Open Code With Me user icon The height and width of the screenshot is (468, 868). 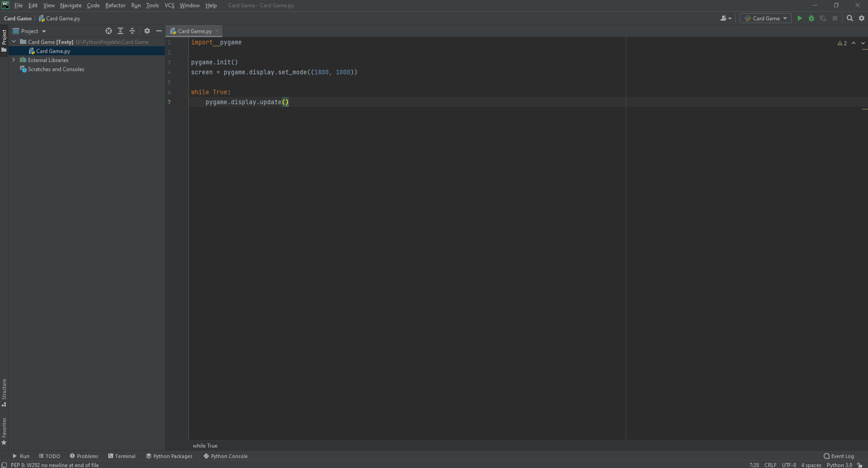[726, 18]
